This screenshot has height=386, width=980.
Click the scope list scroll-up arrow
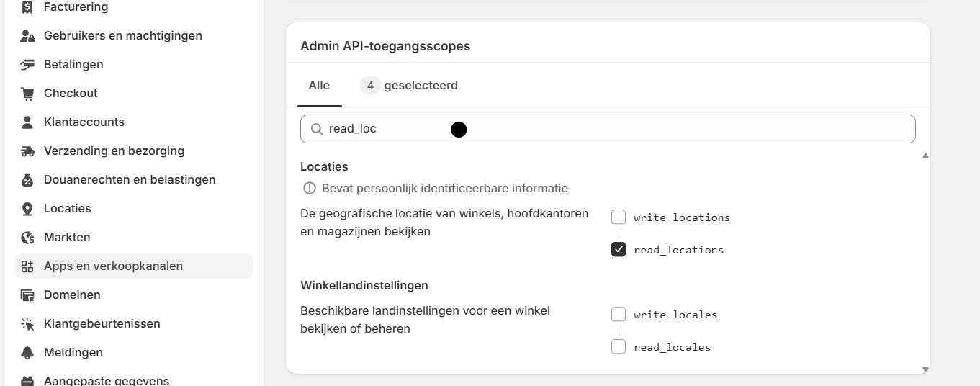click(x=925, y=155)
